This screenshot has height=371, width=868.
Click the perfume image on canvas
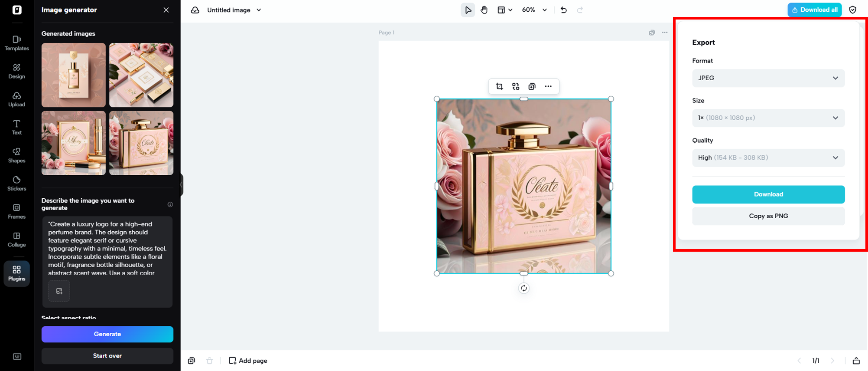pos(524,186)
